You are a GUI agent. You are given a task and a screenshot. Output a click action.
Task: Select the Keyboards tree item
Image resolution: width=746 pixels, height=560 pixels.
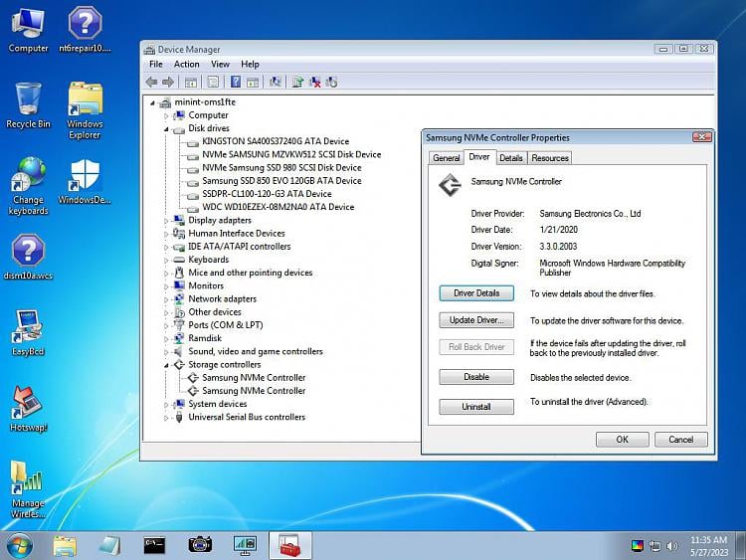tap(209, 260)
